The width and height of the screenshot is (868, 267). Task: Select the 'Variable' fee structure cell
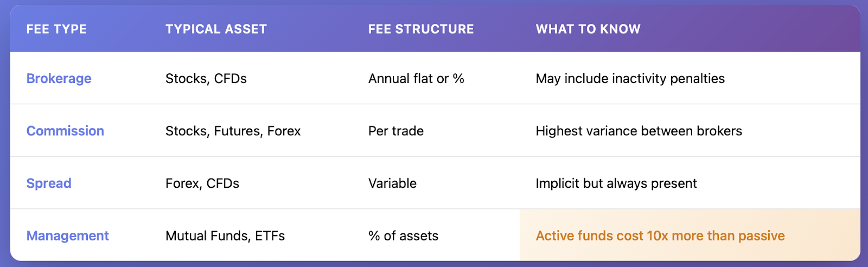[x=392, y=183]
